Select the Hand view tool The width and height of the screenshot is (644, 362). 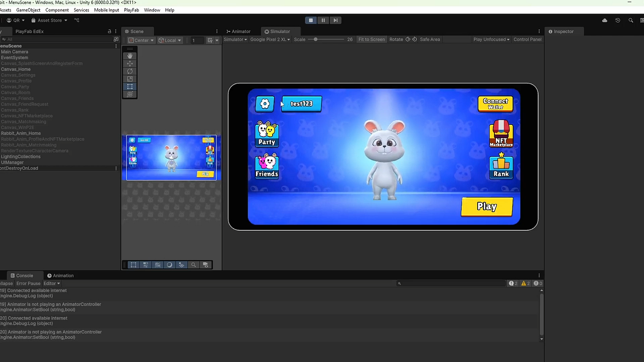coord(130,56)
